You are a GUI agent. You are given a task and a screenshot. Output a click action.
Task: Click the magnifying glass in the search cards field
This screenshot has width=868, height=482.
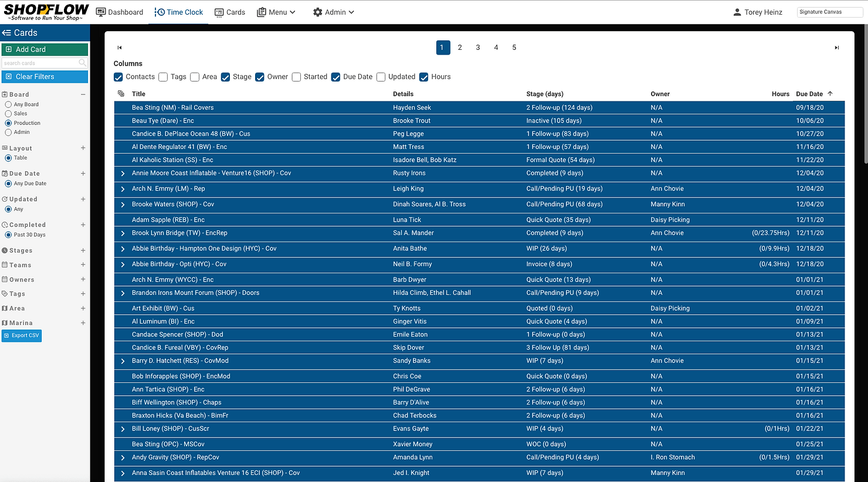pyautogui.click(x=82, y=62)
